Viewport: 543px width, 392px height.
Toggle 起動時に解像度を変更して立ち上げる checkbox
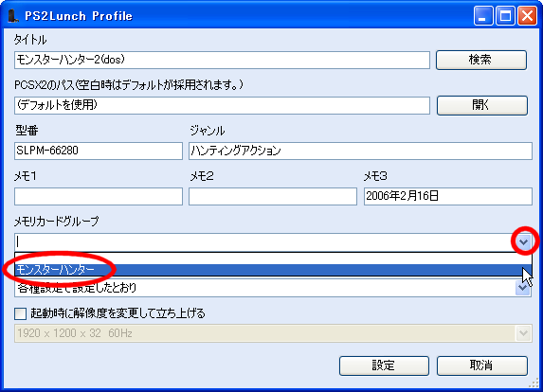[x=21, y=313]
